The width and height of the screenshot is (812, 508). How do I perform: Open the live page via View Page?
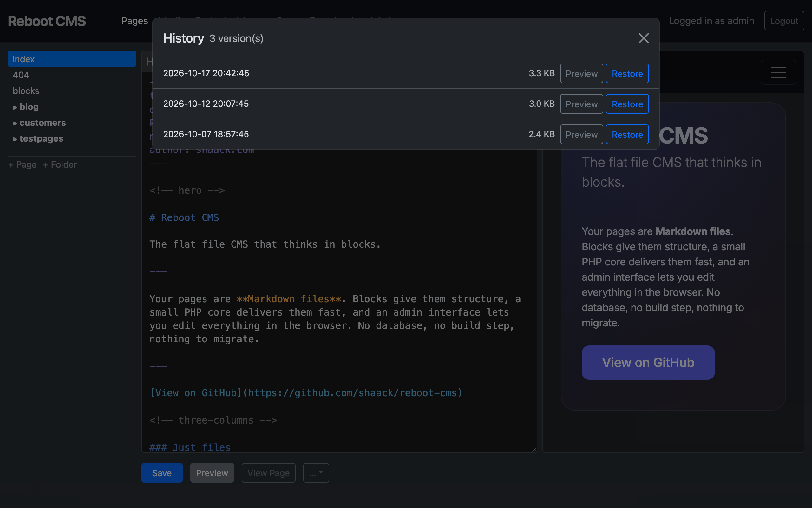pos(268,473)
